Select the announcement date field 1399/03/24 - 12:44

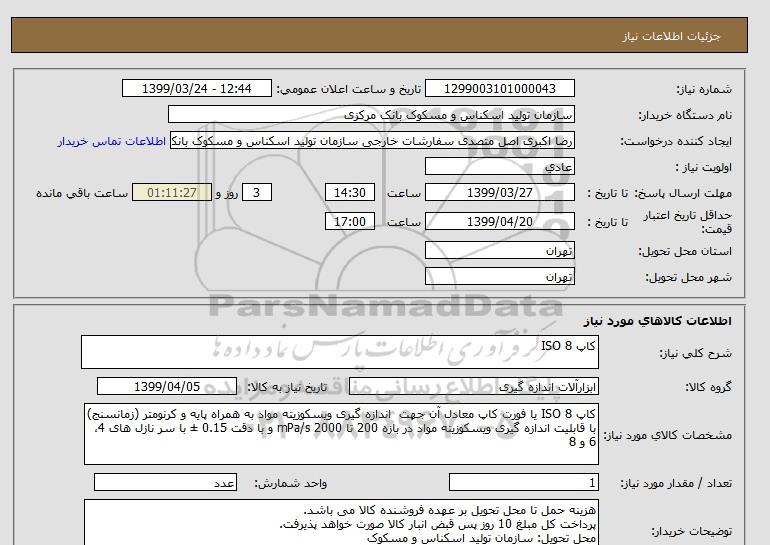tap(196, 88)
